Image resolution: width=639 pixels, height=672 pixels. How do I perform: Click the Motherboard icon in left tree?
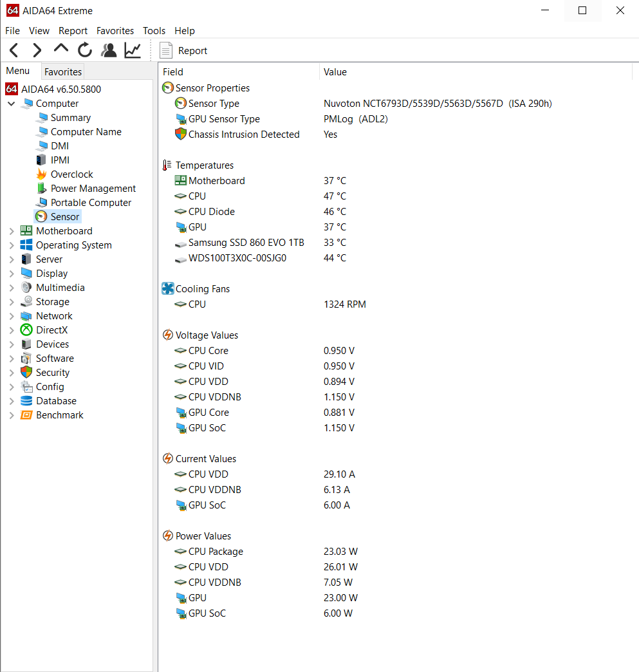tap(26, 230)
